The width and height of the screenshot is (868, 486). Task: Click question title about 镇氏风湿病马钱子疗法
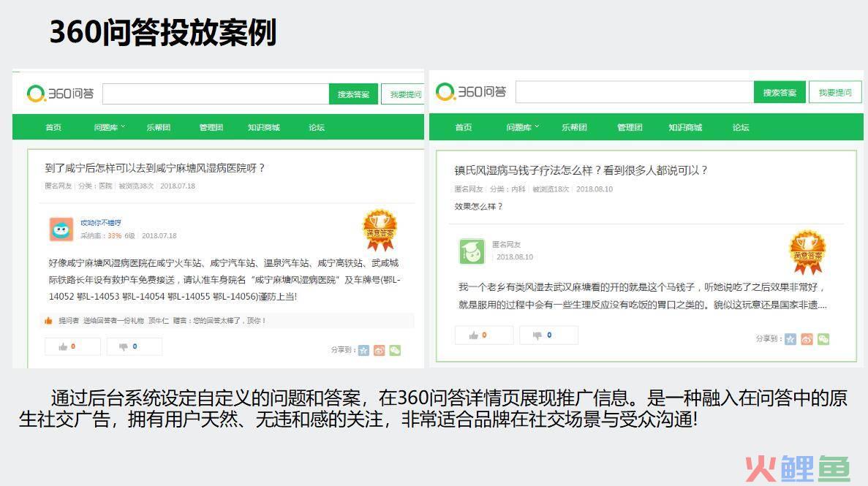[581, 170]
